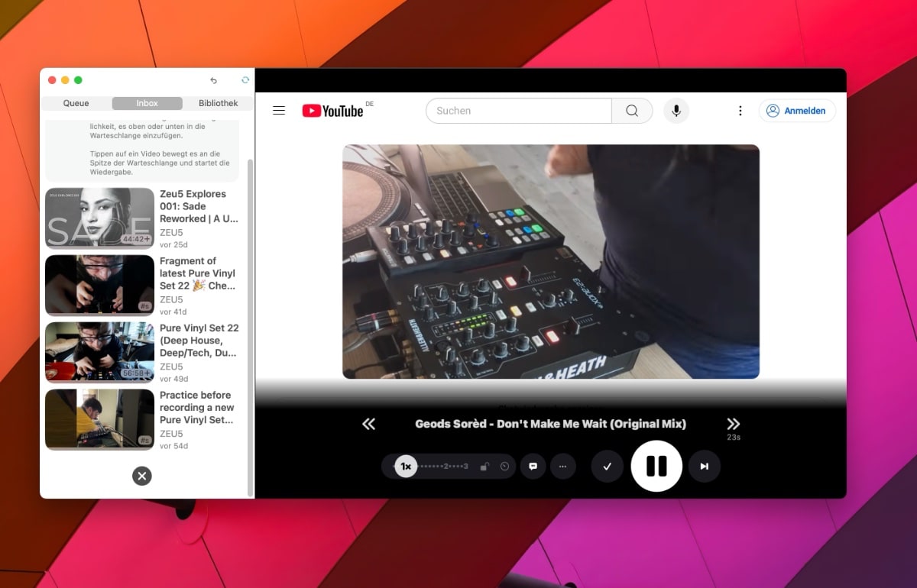Dismiss with the round X button
Viewport: 917px width, 588px height.
click(x=142, y=476)
